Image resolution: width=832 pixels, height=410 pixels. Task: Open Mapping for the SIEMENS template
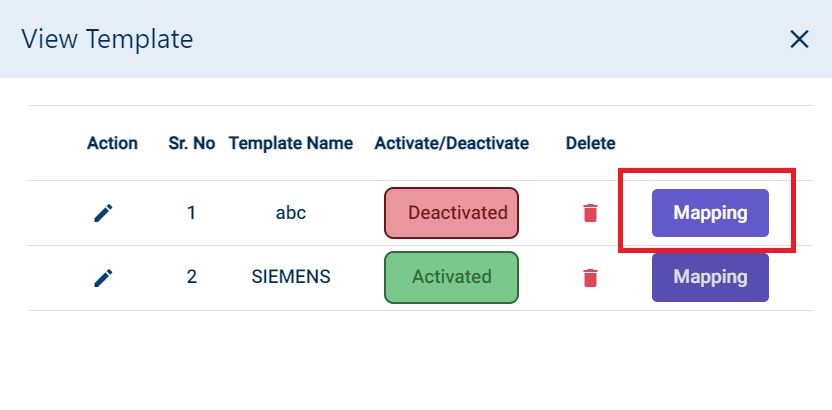pos(710,277)
